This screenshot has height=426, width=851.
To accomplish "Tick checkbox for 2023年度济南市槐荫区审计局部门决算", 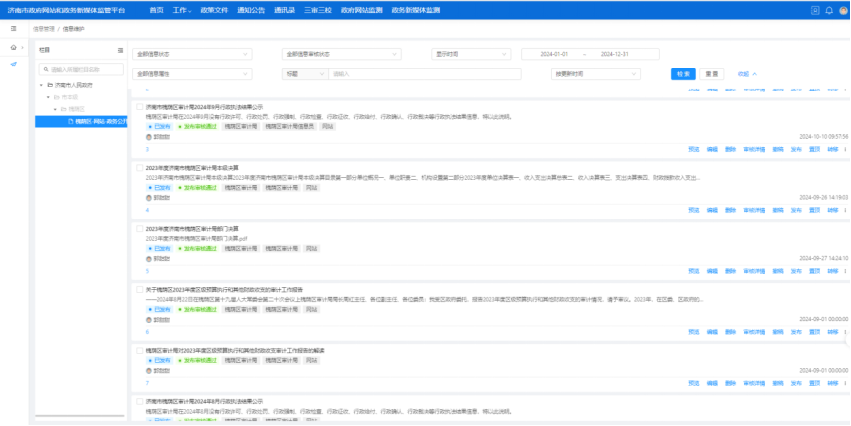I will (x=139, y=228).
